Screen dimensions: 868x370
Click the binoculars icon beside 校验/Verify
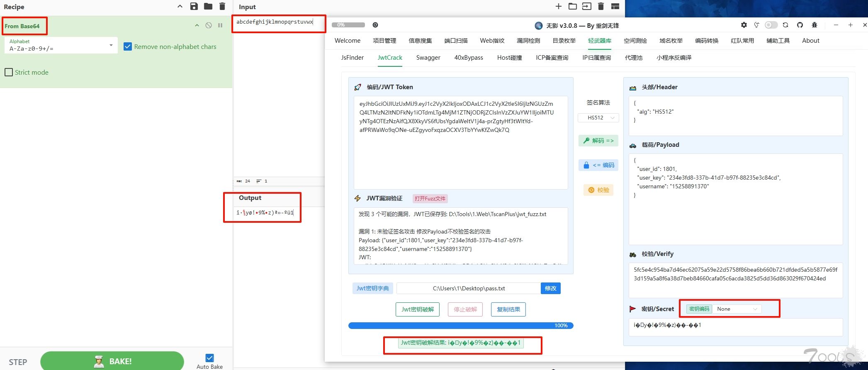pyautogui.click(x=633, y=254)
